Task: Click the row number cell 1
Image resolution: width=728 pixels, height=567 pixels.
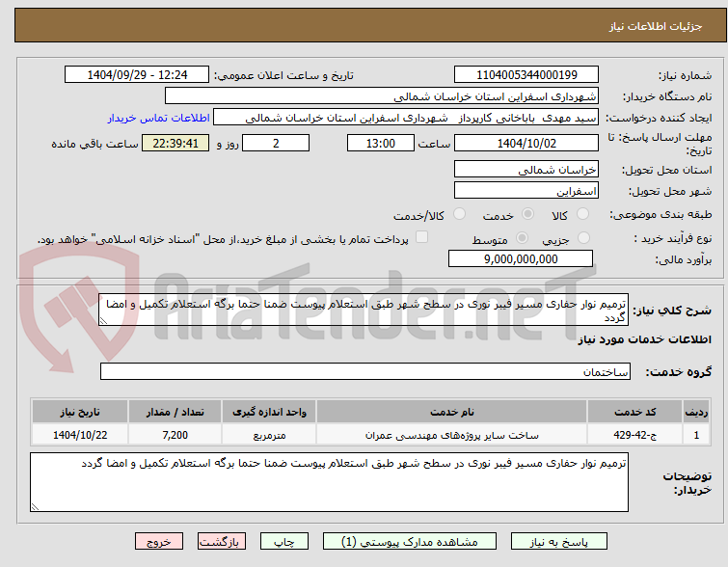Action: [696, 435]
